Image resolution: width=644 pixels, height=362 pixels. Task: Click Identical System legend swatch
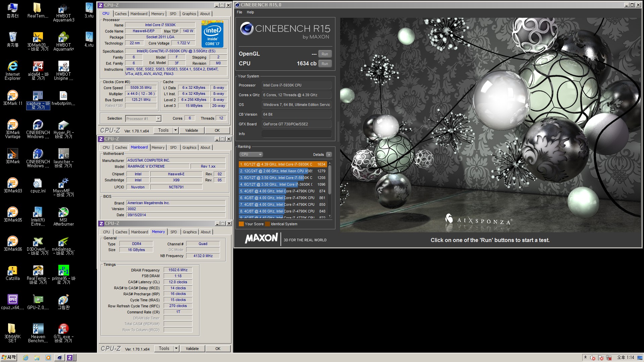coord(267,224)
